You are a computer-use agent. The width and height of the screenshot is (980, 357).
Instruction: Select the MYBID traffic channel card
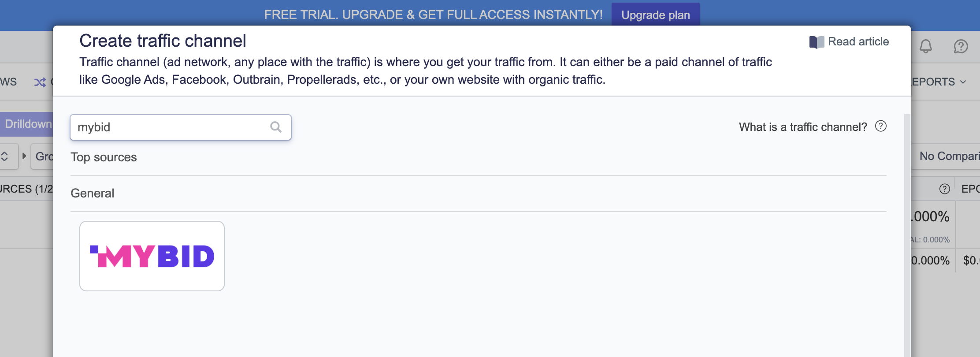152,256
